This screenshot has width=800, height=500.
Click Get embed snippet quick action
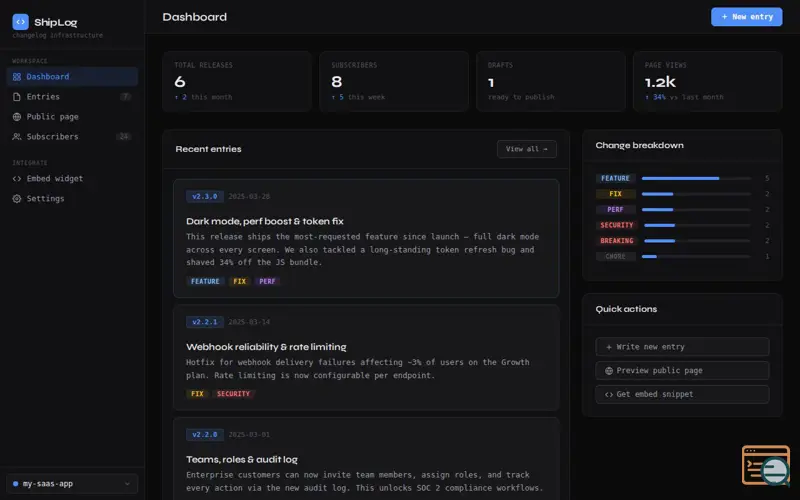682,394
